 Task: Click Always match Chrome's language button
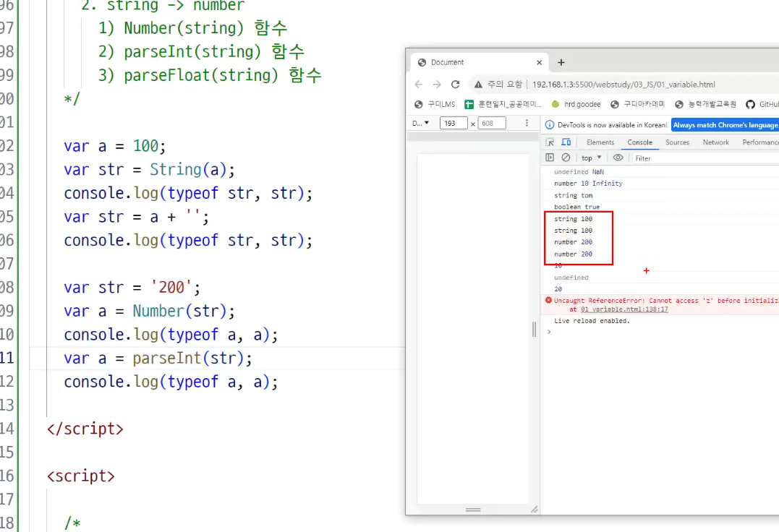click(x=725, y=125)
